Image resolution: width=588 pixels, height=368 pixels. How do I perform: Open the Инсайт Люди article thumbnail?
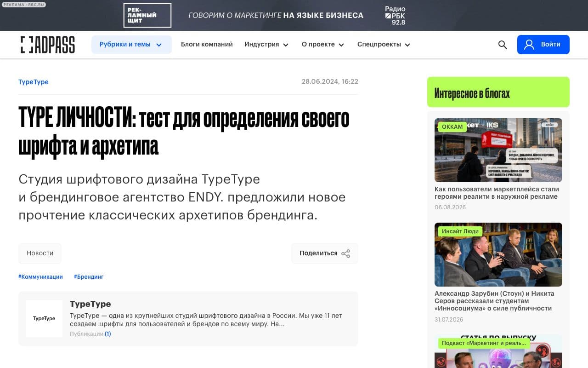pos(498,255)
